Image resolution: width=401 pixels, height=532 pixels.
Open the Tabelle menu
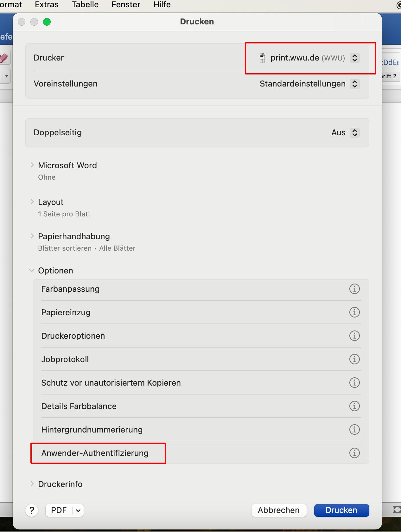point(85,5)
